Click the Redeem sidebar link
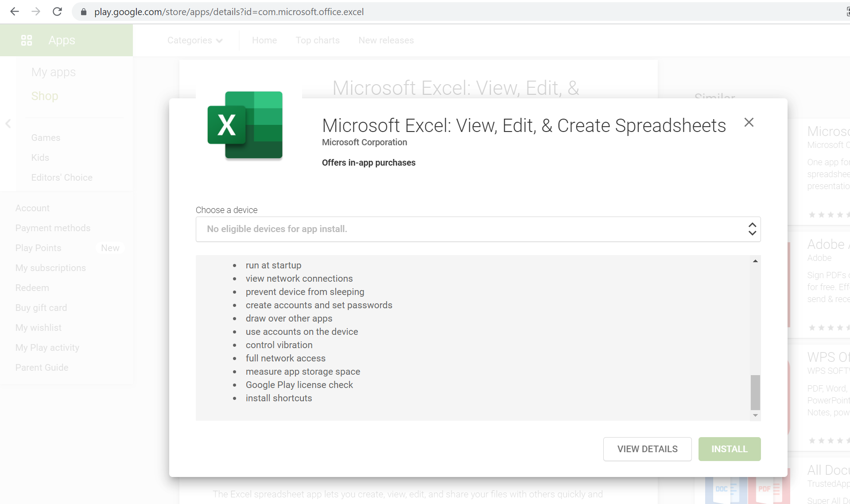Image resolution: width=850 pixels, height=504 pixels. click(x=32, y=288)
